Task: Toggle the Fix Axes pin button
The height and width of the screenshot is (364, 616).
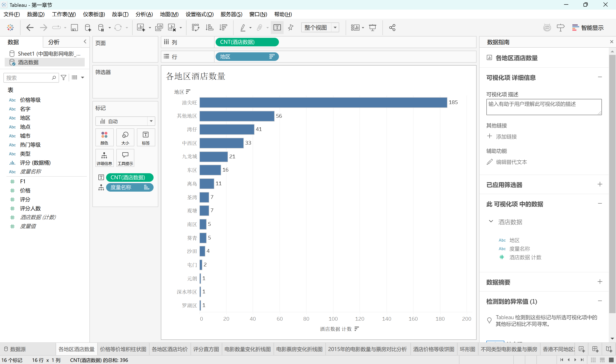Action: (291, 28)
